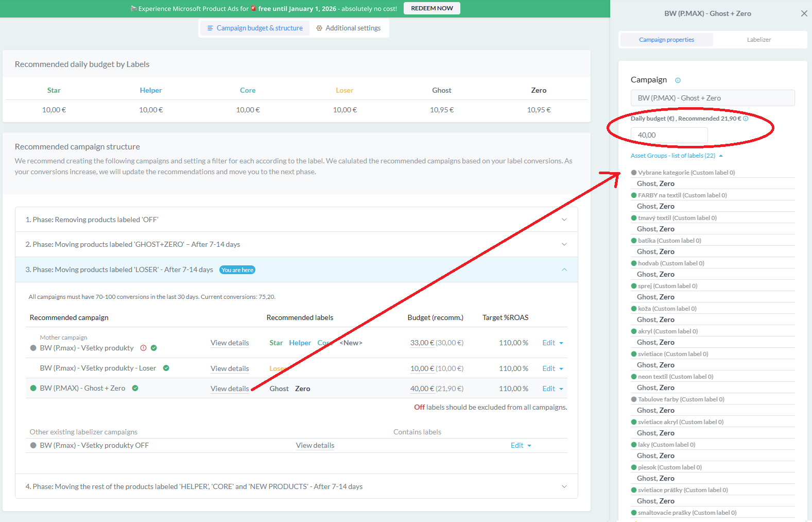Click grey status dot of Všetky produkty OFF
Screen dimensions: 812x522
[33, 445]
